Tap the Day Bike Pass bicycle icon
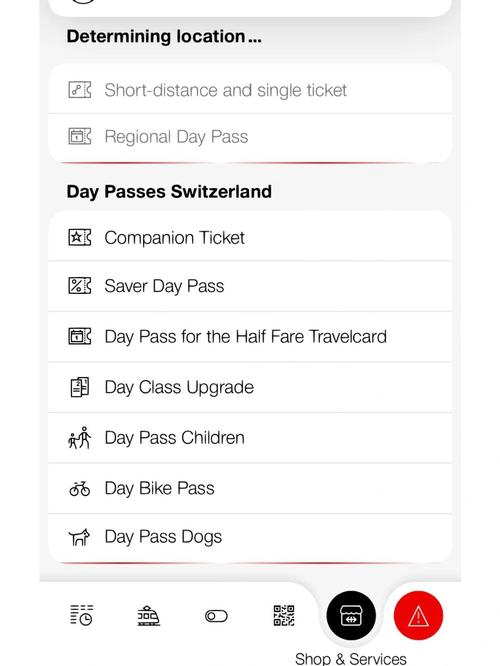 [x=80, y=488]
